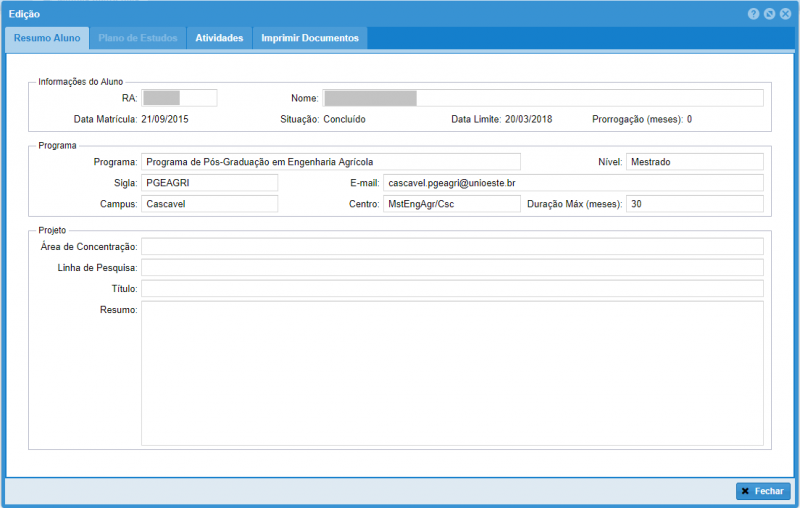Click inside the Resumo text area
Image resolution: width=800 pixels, height=508 pixels.
(x=452, y=372)
